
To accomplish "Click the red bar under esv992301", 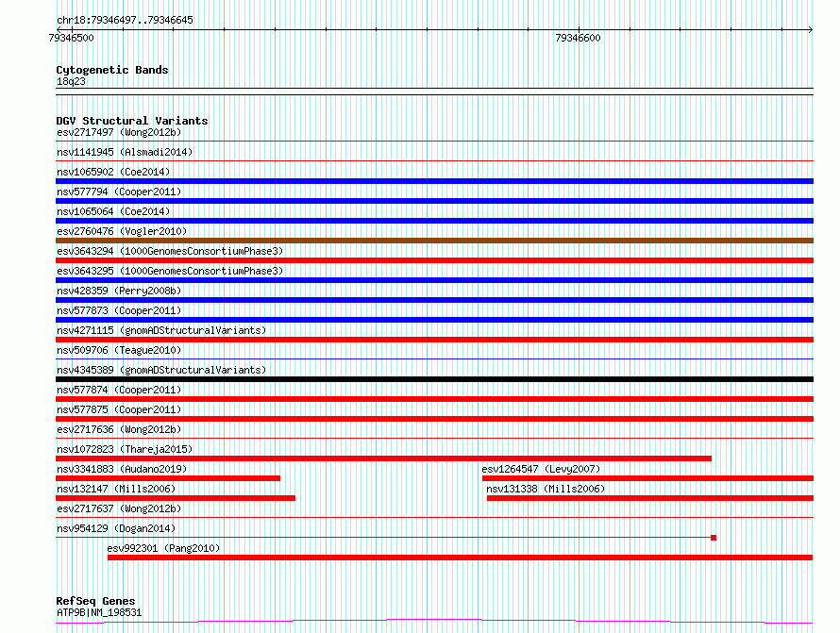I will [461, 558].
